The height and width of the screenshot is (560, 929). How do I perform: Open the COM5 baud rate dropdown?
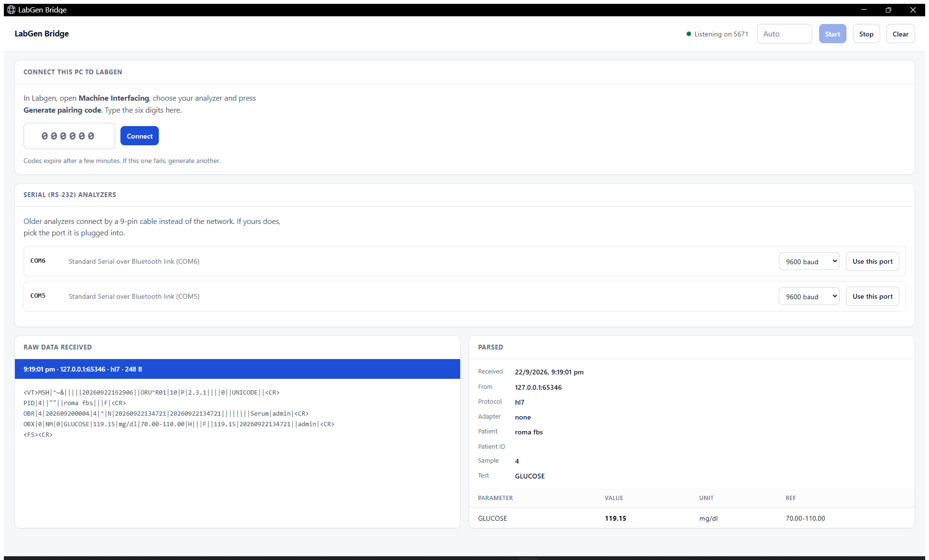coord(809,296)
